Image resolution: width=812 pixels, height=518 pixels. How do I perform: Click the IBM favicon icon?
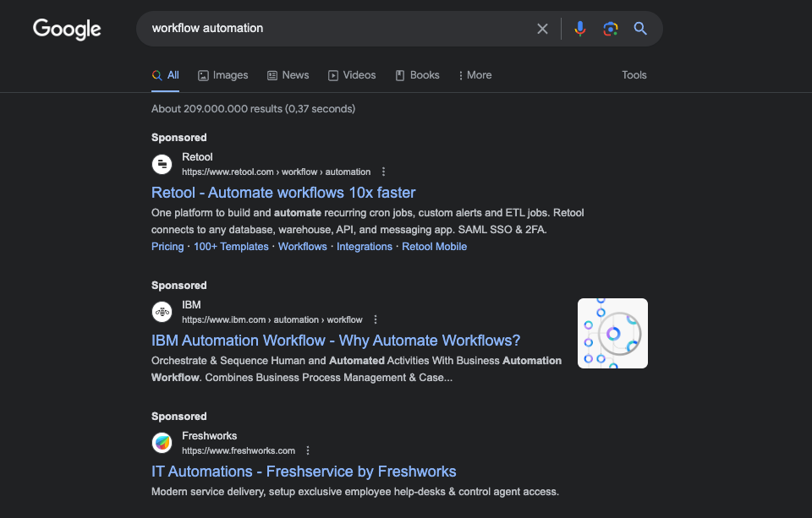pyautogui.click(x=162, y=312)
